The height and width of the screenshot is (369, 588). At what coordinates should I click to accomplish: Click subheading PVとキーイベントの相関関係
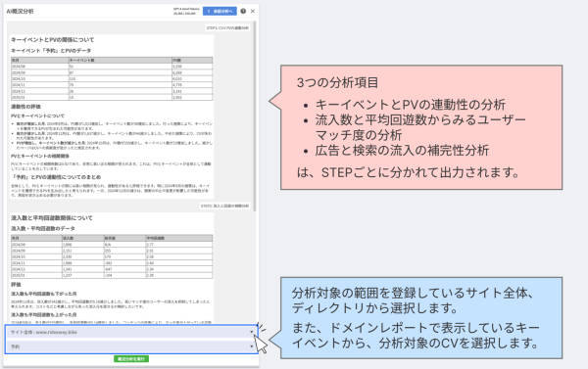coord(40,156)
